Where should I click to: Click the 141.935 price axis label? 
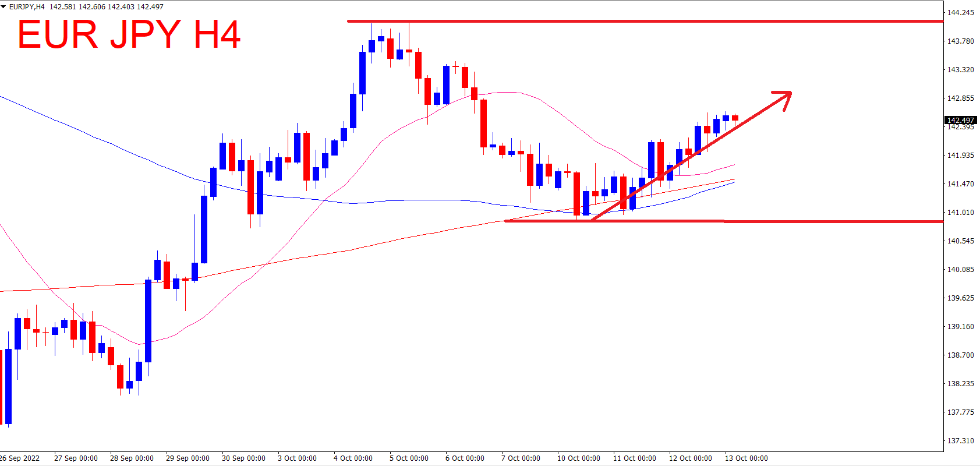(961, 155)
